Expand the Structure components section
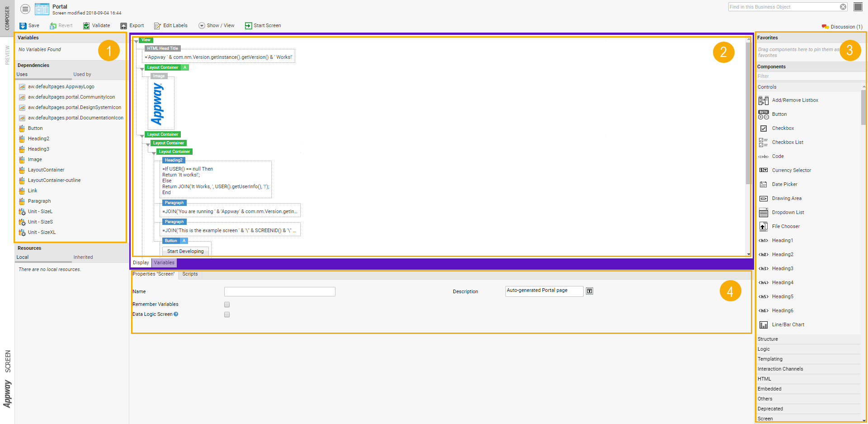The width and height of the screenshot is (868, 424). (768, 339)
